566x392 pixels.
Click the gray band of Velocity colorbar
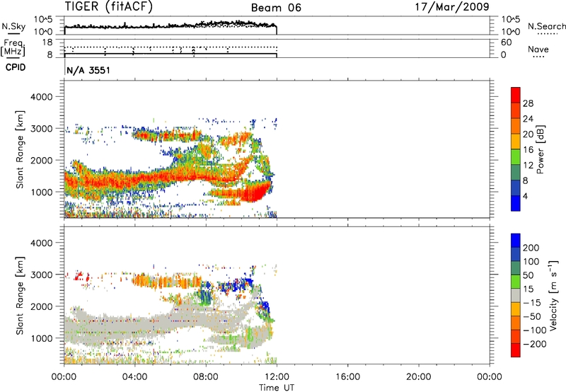coord(516,296)
